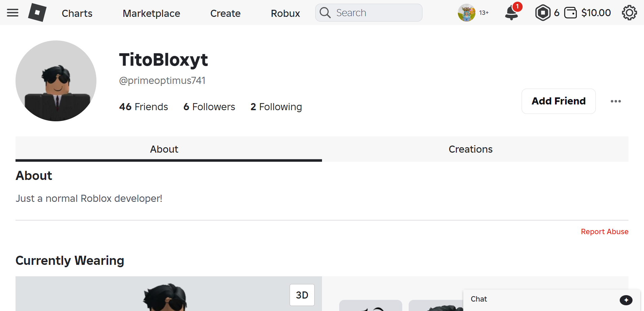Go to the Charts page

(77, 13)
